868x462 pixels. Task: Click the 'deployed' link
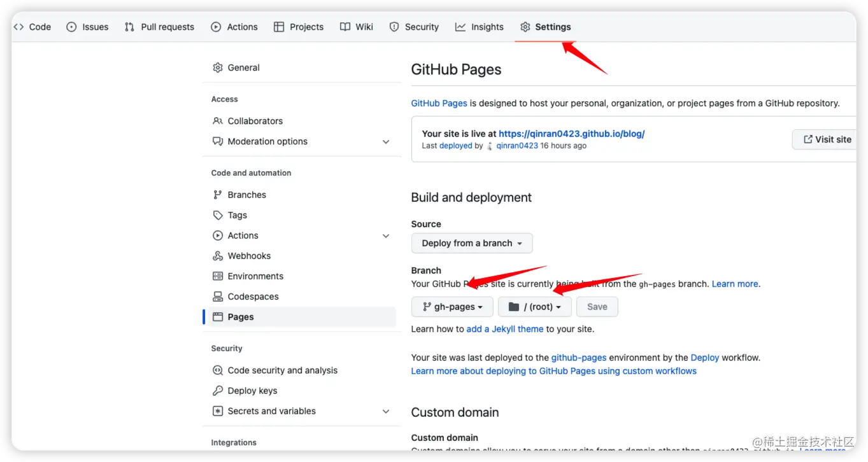pyautogui.click(x=456, y=146)
